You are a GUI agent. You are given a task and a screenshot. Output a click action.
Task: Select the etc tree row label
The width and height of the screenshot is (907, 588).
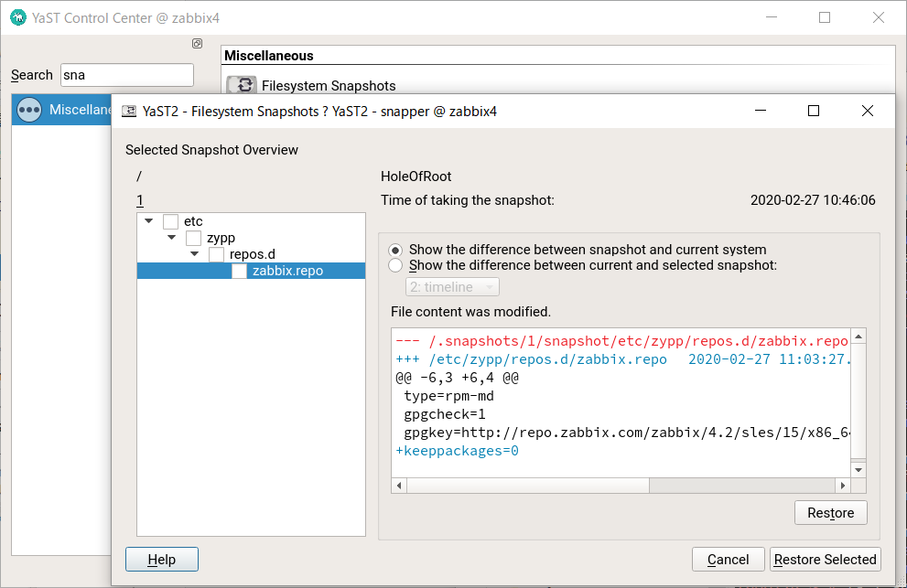193,221
